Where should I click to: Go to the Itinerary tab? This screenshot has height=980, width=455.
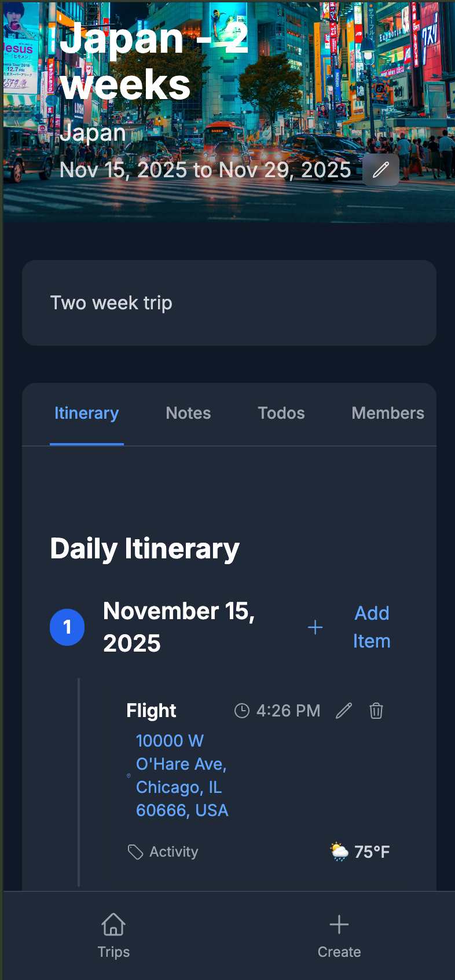pos(87,413)
